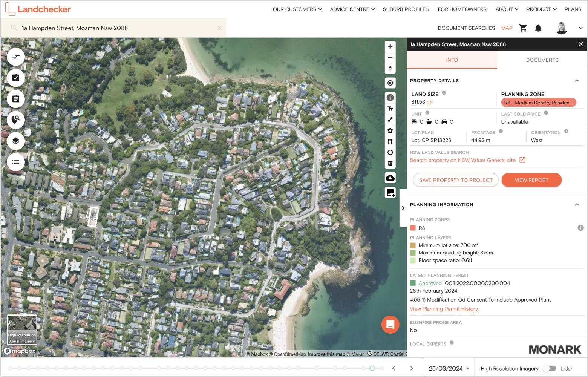Open View Planning Permit History link

point(444,308)
